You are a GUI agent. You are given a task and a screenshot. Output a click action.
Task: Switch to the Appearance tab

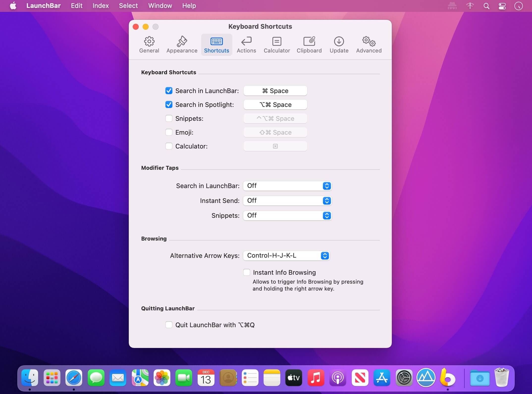(x=182, y=45)
